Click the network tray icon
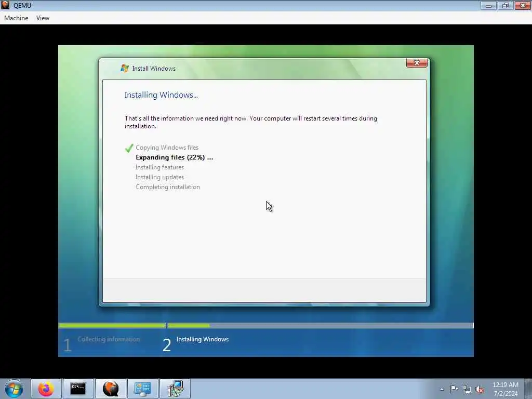Viewport: 532px width, 399px height. pyautogui.click(x=467, y=390)
